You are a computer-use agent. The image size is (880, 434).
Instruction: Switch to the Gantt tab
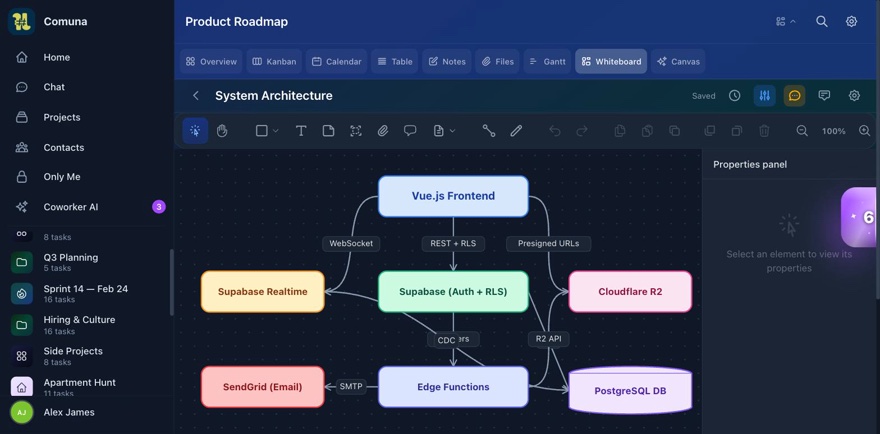(x=547, y=61)
